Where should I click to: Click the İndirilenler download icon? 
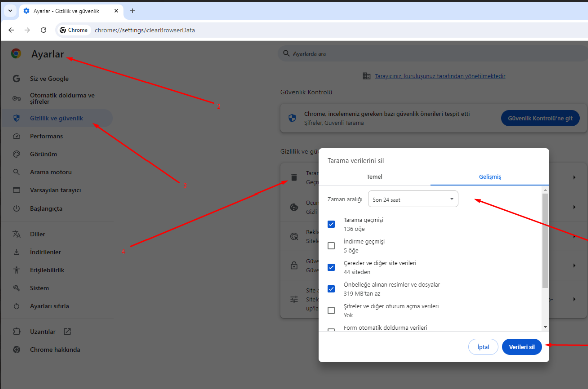16,252
